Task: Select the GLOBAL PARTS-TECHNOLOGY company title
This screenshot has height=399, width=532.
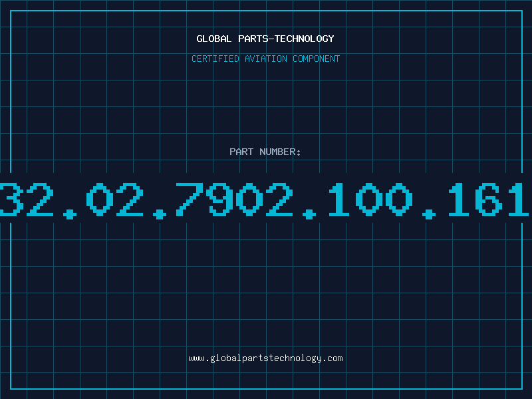Action: coord(265,39)
